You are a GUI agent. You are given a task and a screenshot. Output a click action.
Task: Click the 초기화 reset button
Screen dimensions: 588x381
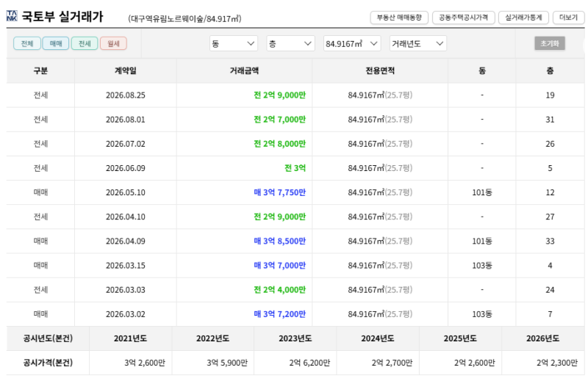tap(549, 43)
